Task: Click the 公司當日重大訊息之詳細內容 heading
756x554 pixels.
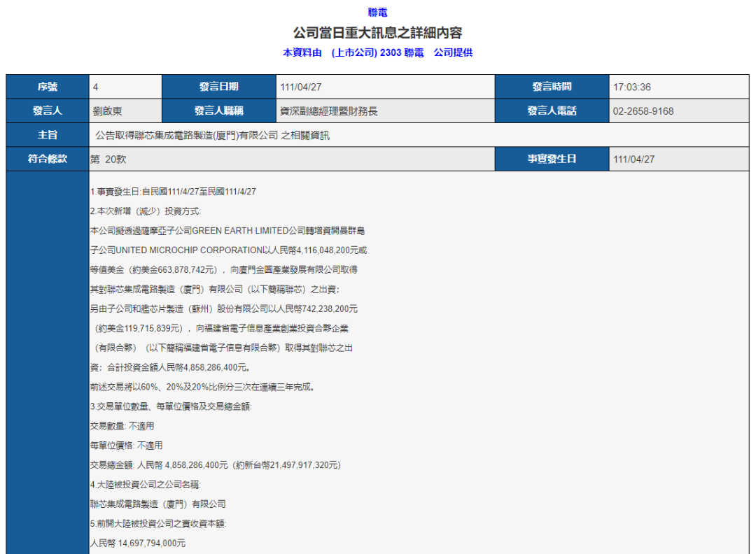Action: [377, 33]
